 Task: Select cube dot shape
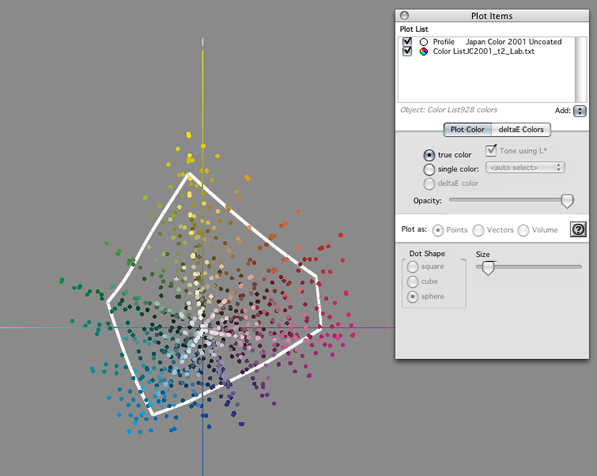coord(413,282)
